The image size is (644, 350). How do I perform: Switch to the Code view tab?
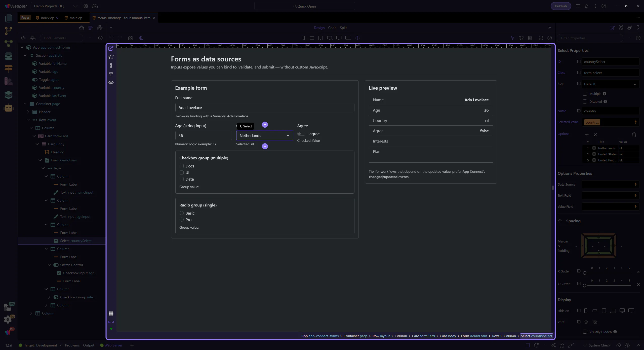tap(332, 28)
